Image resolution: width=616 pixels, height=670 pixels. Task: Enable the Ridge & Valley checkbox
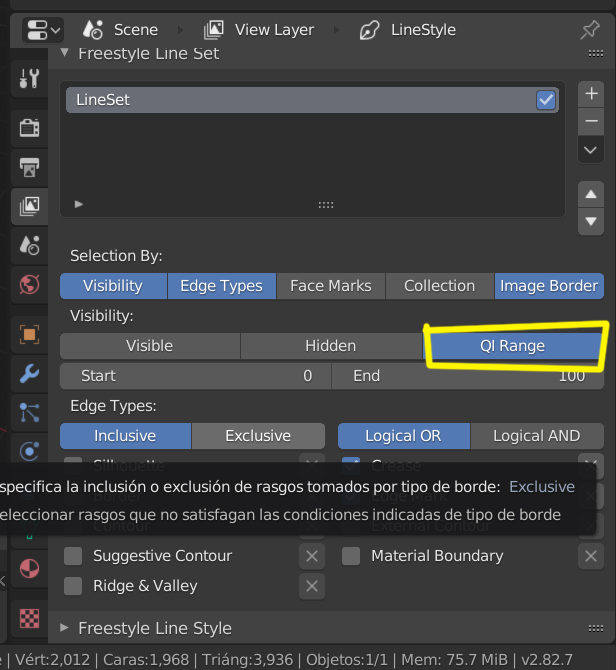(73, 586)
